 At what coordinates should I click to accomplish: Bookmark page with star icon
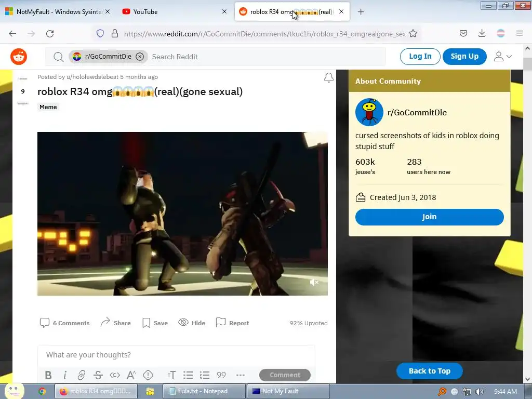413,33
